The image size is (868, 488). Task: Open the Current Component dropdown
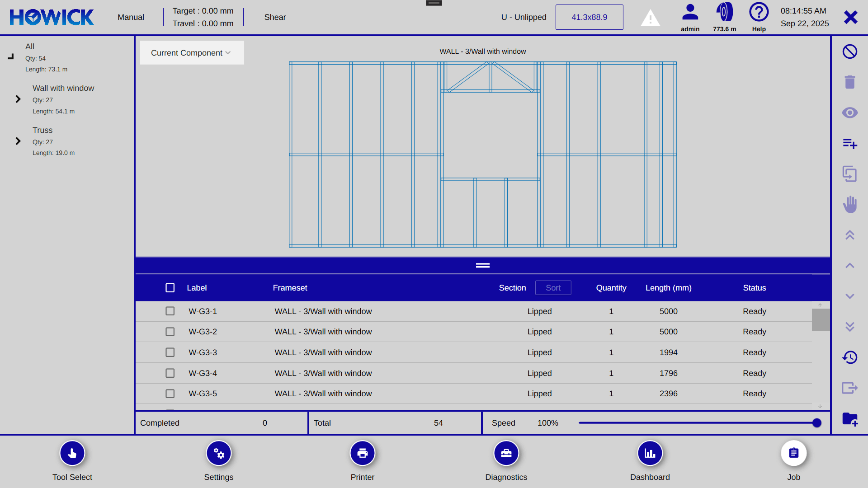[x=192, y=53]
